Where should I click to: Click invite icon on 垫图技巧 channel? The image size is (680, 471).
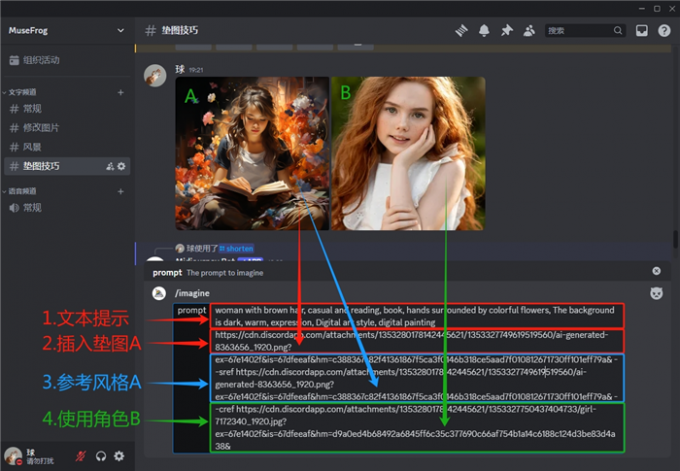[110, 166]
